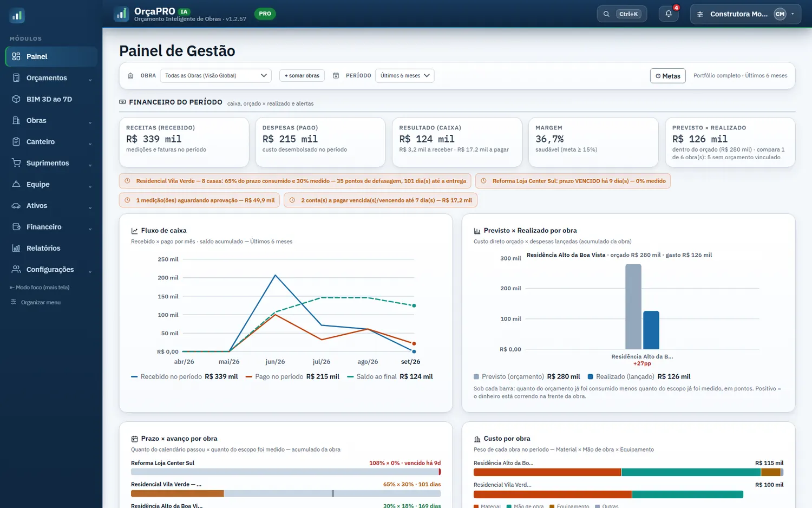Image resolution: width=812 pixels, height=508 pixels.
Task: Click the Relatórios chart icon
Action: click(16, 248)
